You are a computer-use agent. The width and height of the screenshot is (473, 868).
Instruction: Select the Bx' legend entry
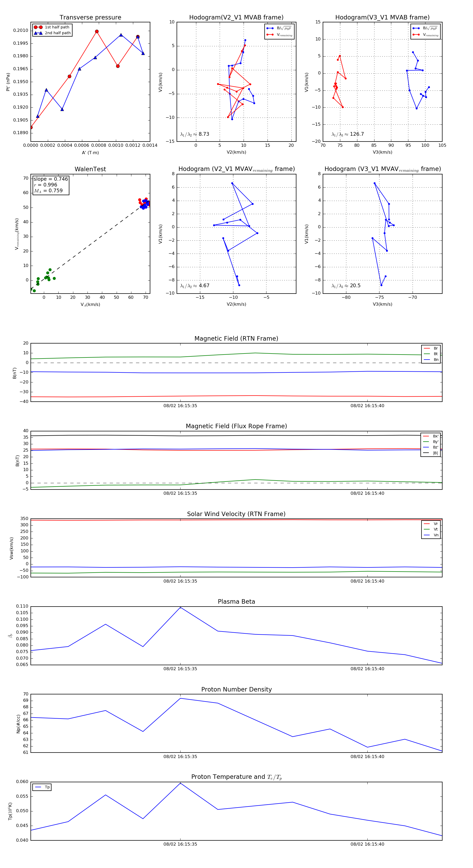point(431,436)
